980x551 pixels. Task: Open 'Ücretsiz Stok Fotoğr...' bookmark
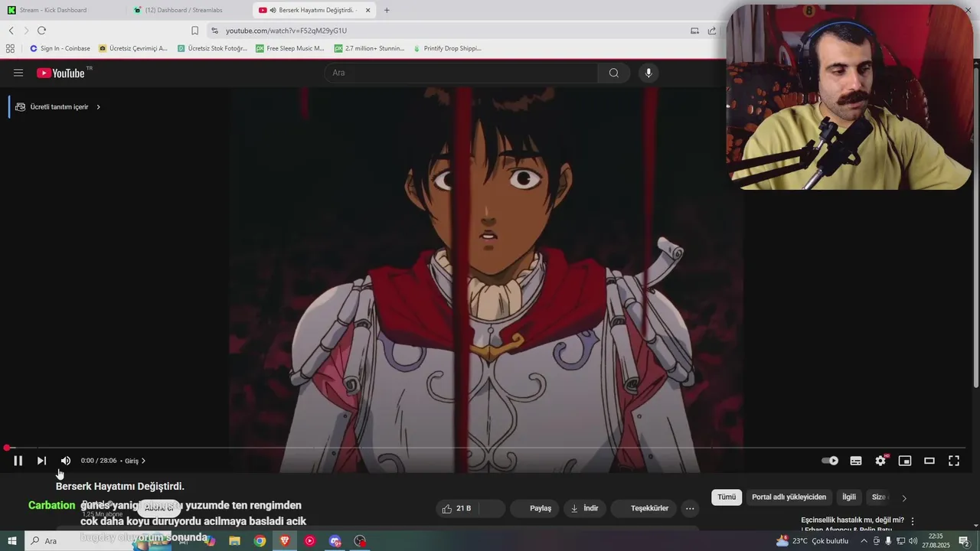[212, 48]
